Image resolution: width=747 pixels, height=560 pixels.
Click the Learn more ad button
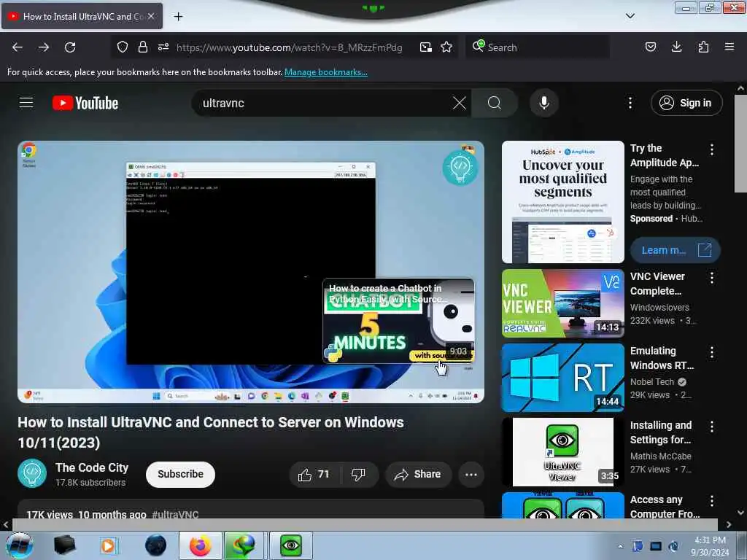coord(676,250)
